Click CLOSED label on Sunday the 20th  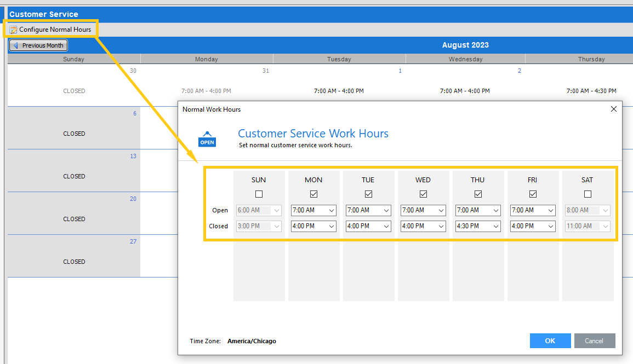click(x=75, y=219)
